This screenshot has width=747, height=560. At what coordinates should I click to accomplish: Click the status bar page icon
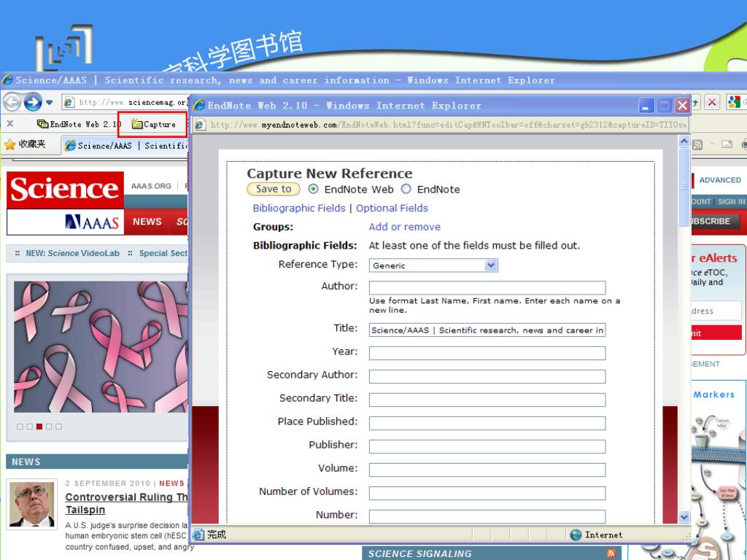(198, 534)
